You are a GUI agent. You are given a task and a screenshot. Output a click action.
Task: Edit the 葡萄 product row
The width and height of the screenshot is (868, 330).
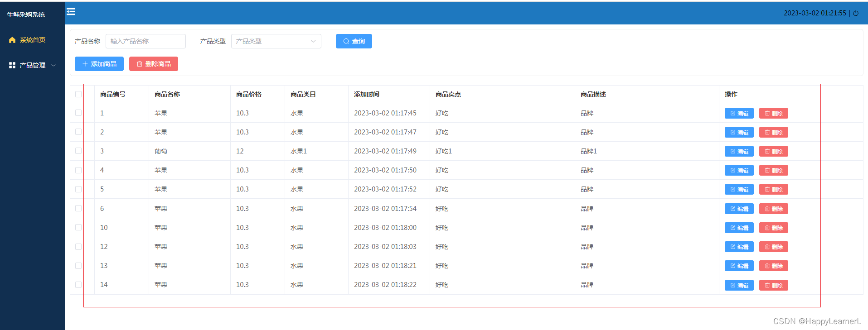pos(739,151)
